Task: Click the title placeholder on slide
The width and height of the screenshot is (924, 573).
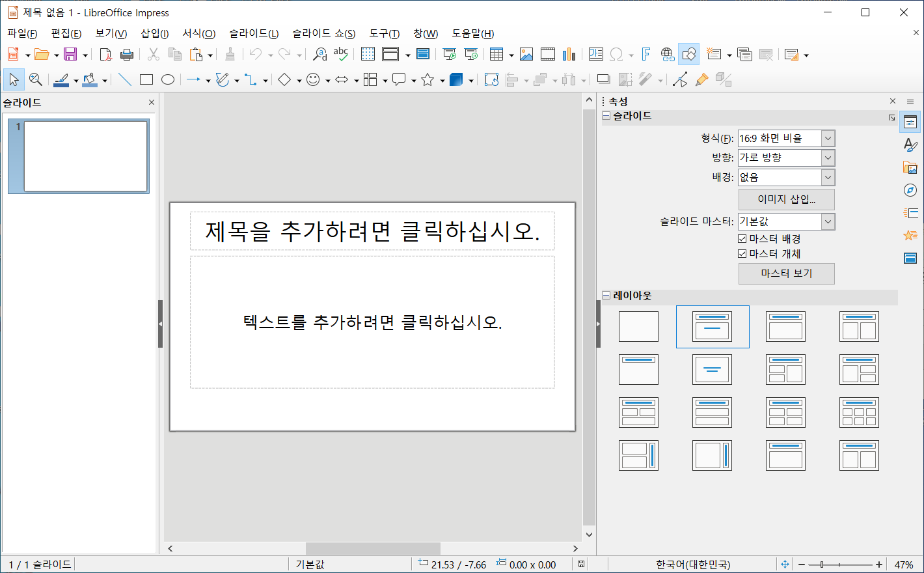Action: pyautogui.click(x=372, y=231)
